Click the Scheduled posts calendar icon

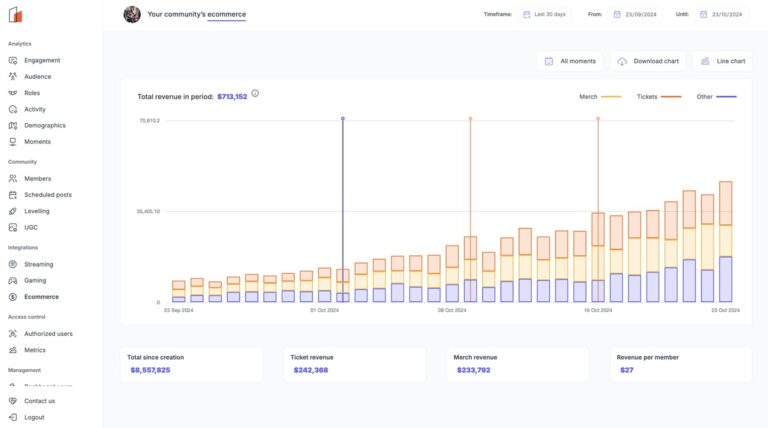tap(13, 194)
